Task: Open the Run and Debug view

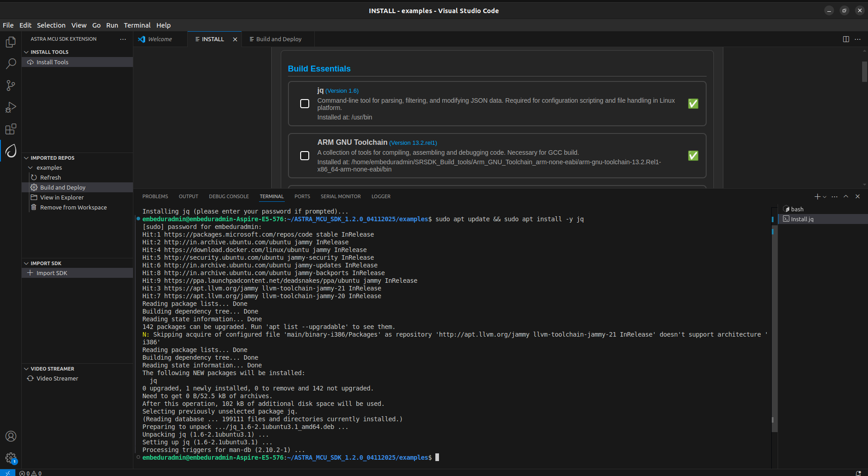Action: click(10, 107)
